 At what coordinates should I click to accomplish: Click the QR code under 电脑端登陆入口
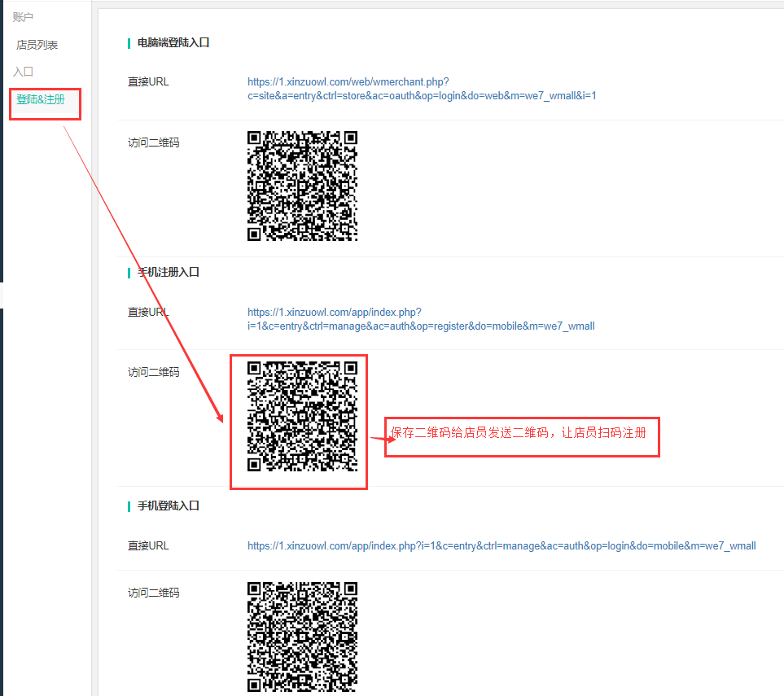(303, 186)
